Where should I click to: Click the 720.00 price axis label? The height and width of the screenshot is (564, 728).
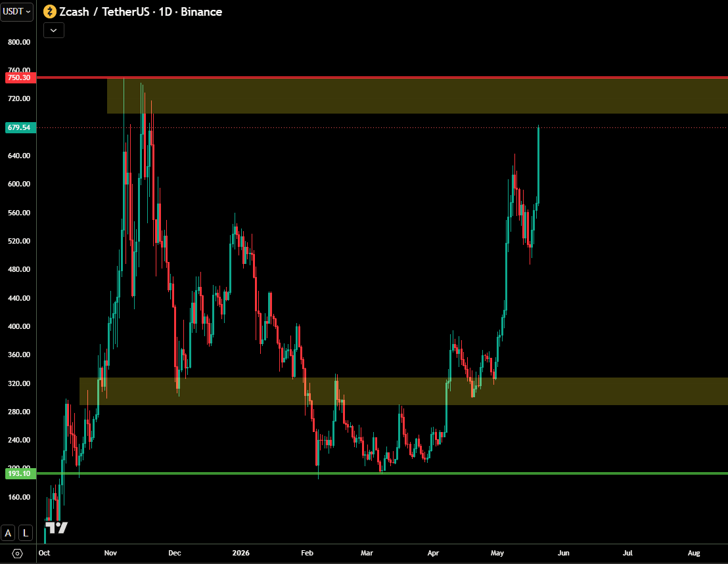[x=19, y=98]
